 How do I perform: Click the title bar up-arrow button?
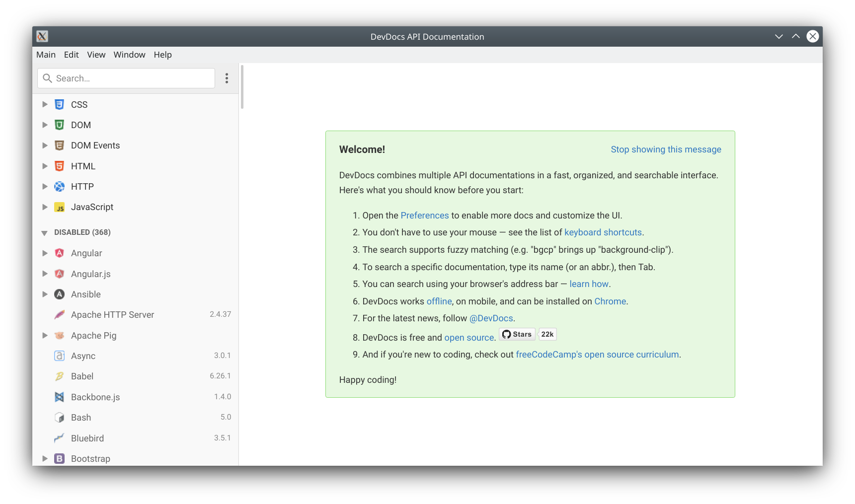click(795, 36)
